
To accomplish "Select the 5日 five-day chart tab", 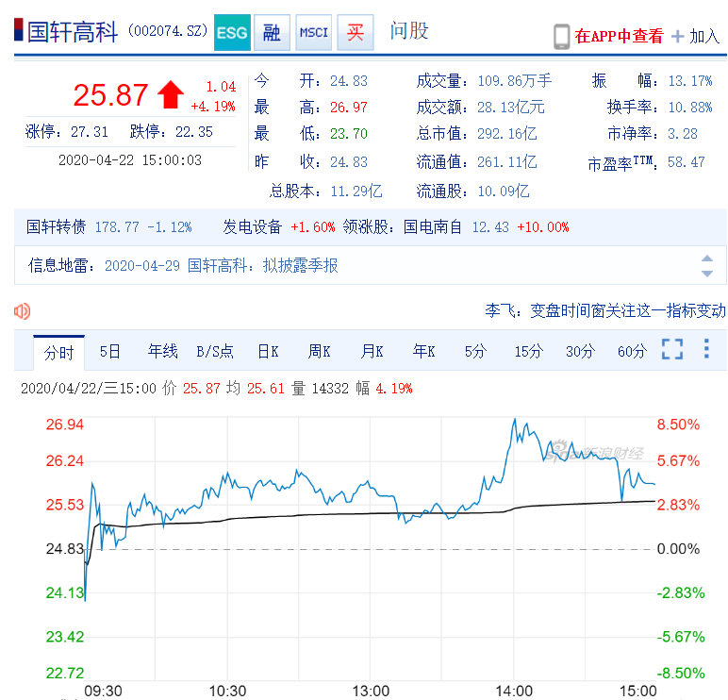I will point(110,352).
